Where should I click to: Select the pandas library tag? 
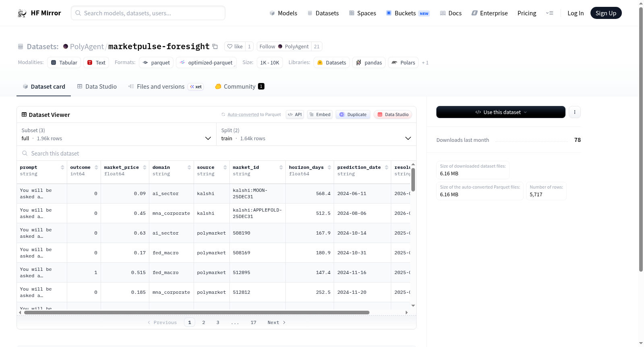(x=369, y=63)
